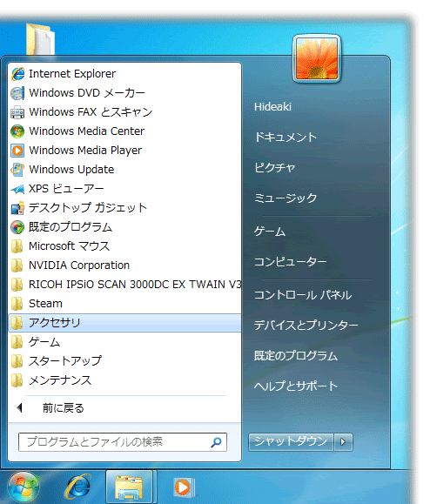Open the Hideake user folder link
The image size is (430, 504).
click(272, 107)
